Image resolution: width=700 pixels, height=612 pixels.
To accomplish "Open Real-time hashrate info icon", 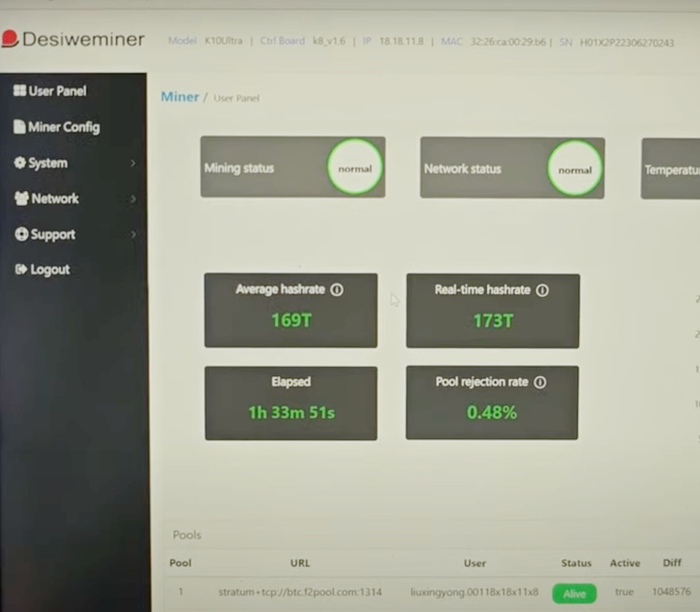I will 542,290.
